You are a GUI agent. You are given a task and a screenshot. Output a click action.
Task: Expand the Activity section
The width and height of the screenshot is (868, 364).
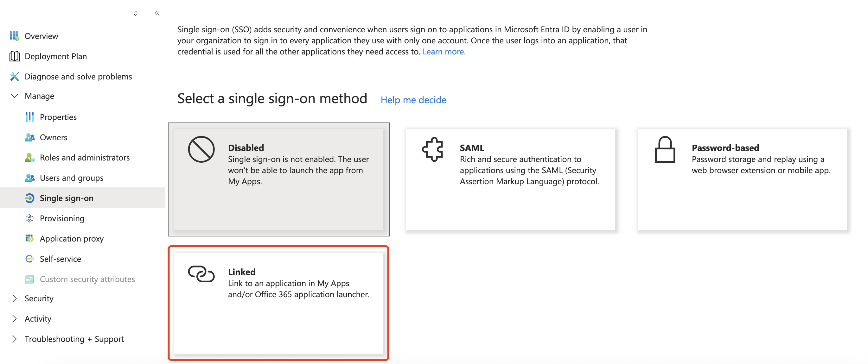point(14,318)
